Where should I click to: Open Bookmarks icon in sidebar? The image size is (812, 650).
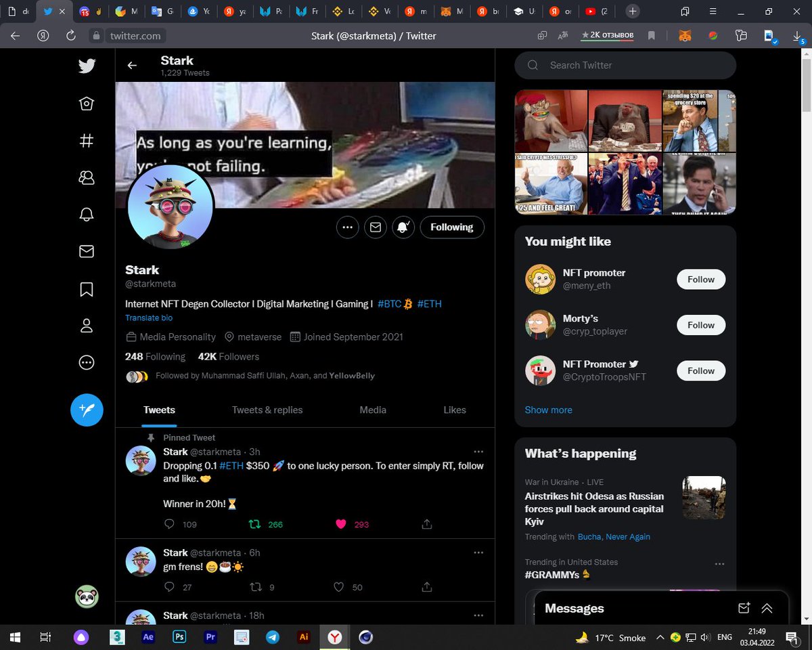click(87, 289)
